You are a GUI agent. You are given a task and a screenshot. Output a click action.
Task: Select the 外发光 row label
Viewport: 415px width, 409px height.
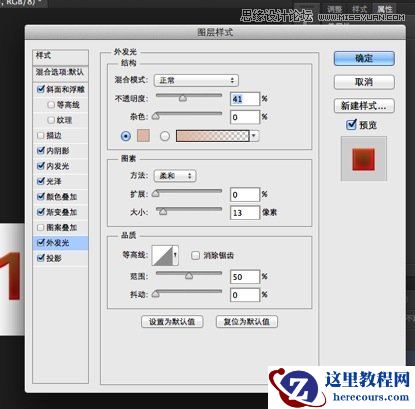(x=57, y=243)
